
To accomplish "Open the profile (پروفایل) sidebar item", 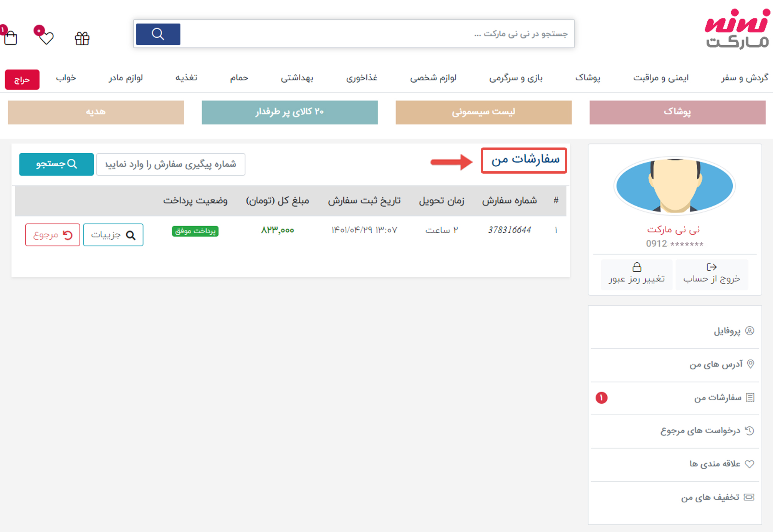I will coord(727,331).
